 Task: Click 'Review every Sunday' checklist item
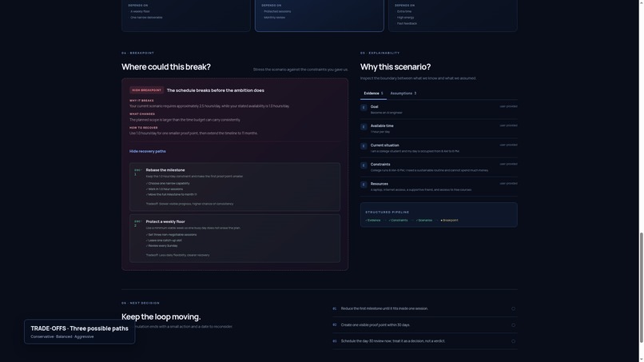point(162,245)
